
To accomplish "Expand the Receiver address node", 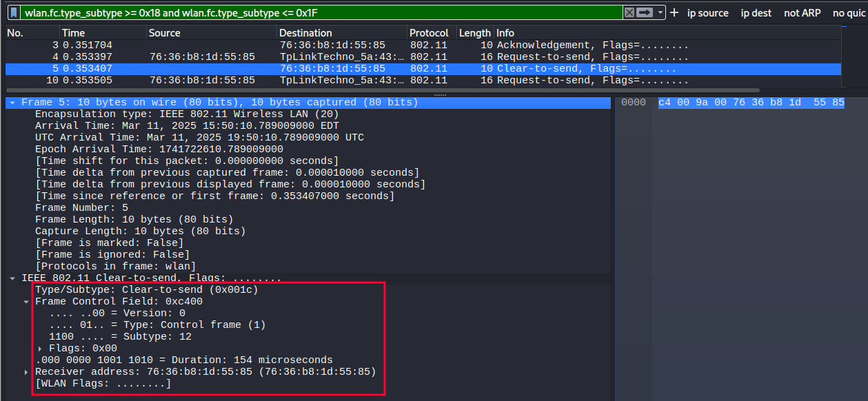I will [x=27, y=372].
